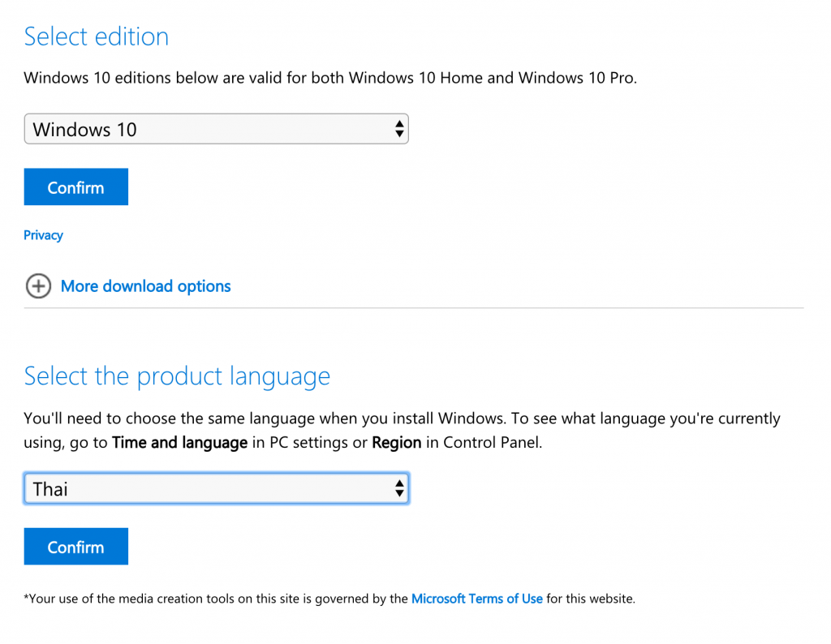Click the Select the product language heading
The image size is (831, 644).
pos(177,376)
